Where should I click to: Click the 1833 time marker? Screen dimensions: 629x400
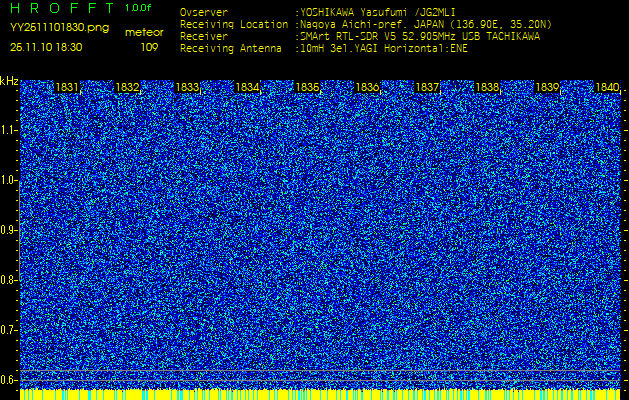[x=187, y=87]
